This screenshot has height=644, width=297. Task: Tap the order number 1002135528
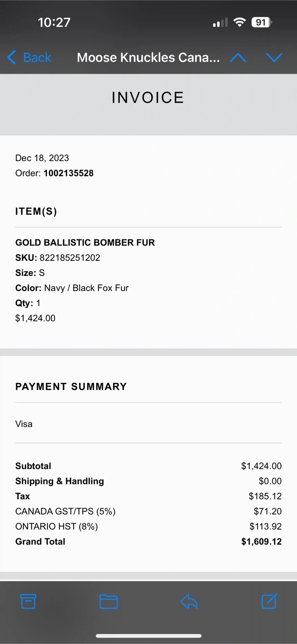(68, 173)
